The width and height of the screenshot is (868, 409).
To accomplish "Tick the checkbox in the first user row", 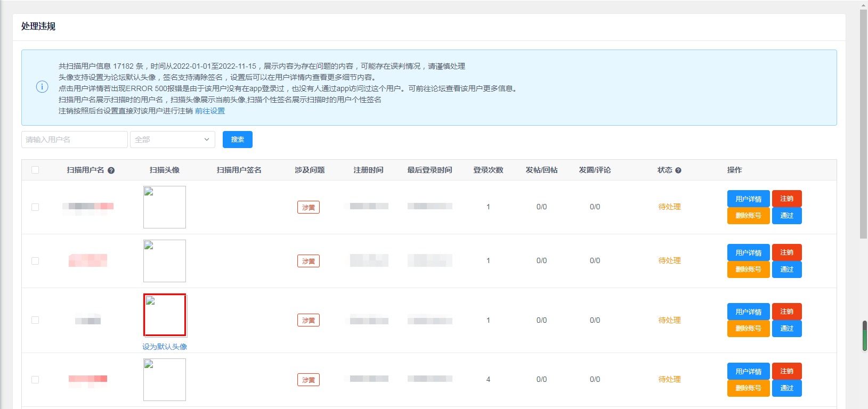I will (35, 207).
